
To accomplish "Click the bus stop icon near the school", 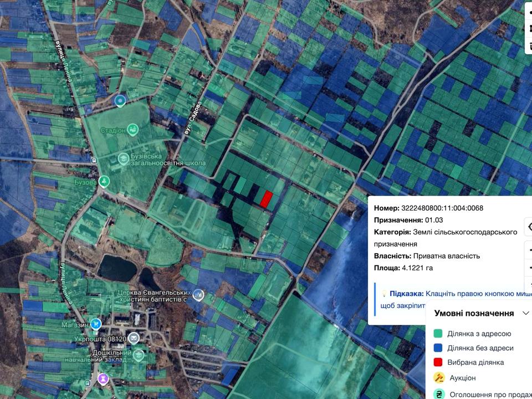I will pyautogui.click(x=94, y=160).
